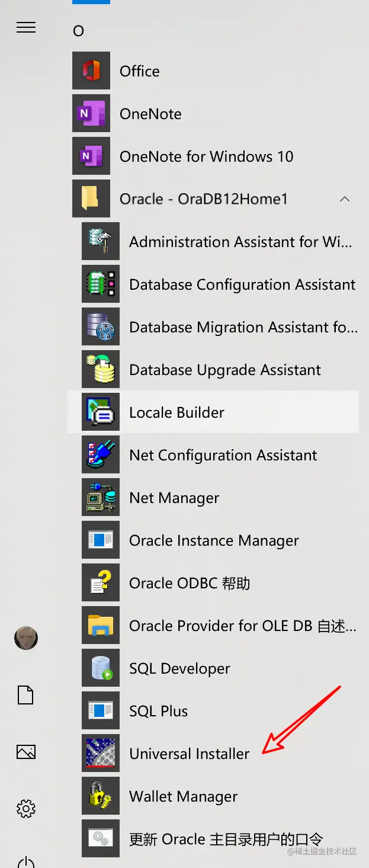Screen dimensions: 369x868
Task: Click the user account avatar
Action: click(x=26, y=638)
